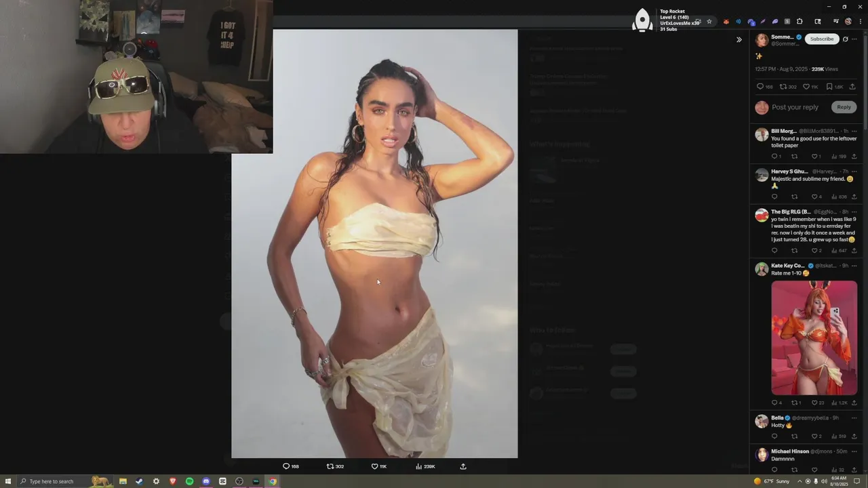The width and height of the screenshot is (868, 488).
Task: Click the volume icon in system tray
Action: 824,481
